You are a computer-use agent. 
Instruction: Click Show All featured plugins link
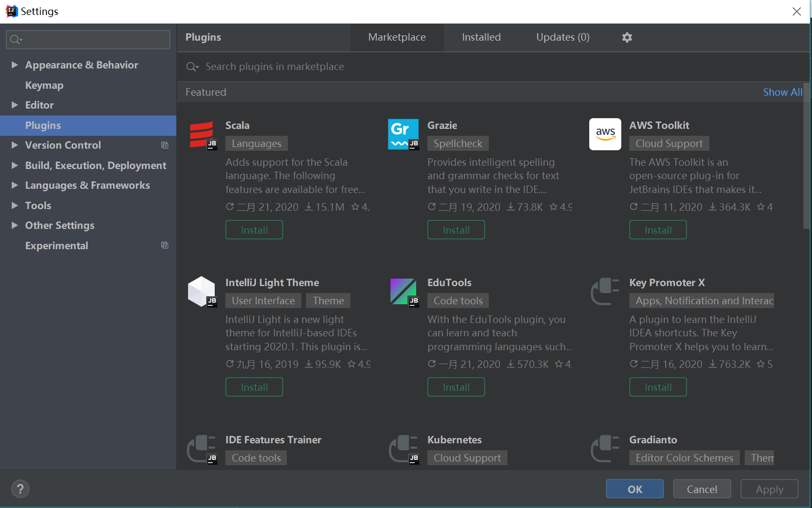[783, 92]
